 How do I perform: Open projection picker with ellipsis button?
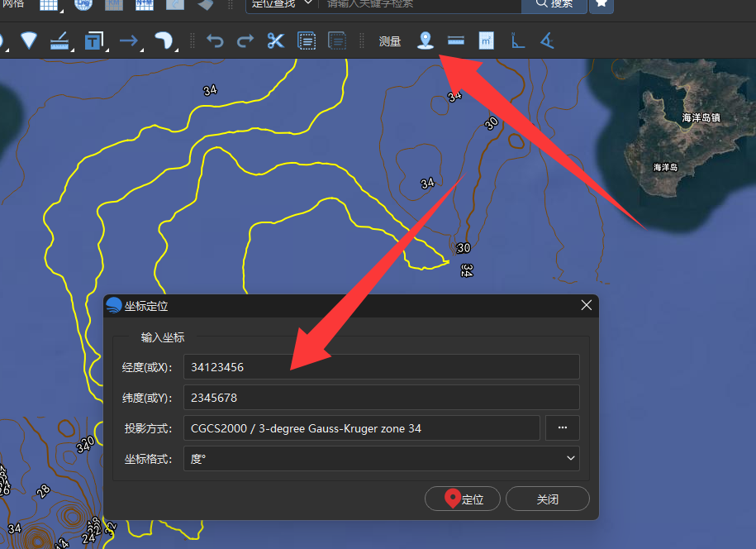(562, 428)
